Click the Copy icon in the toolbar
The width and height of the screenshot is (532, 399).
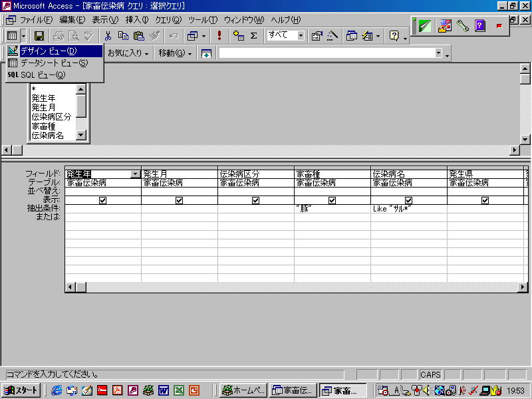123,36
